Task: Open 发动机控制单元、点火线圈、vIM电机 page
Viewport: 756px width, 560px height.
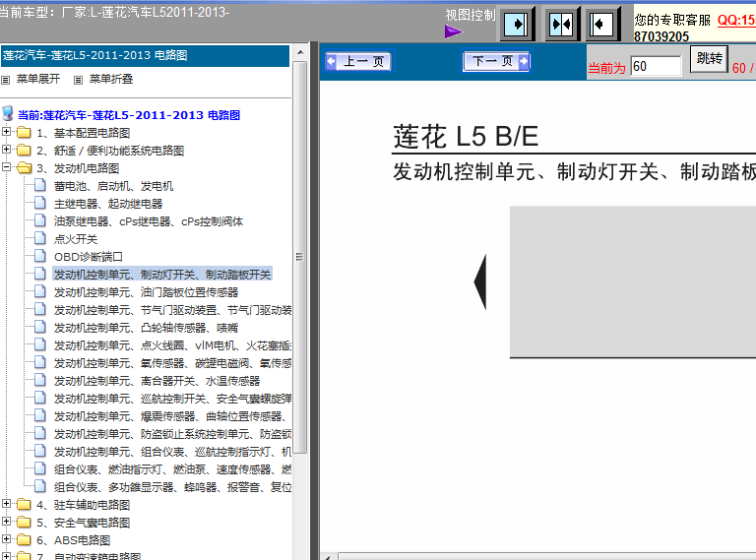Action: 172,345
